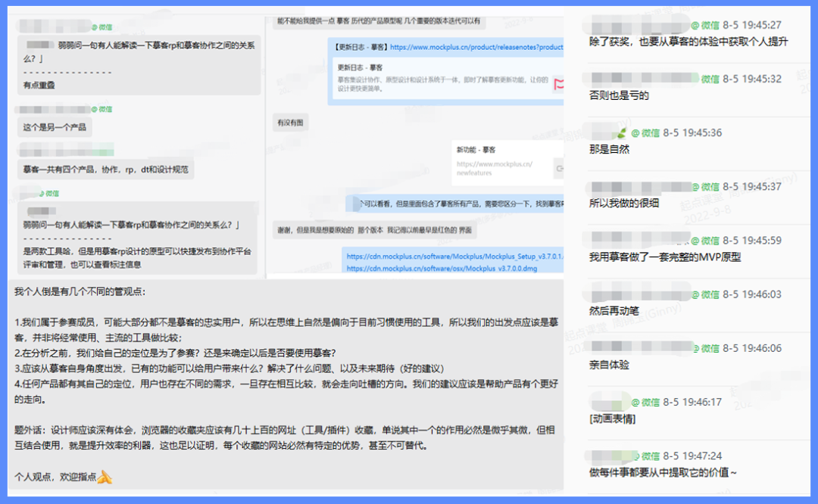Select message 谢谢，但是我是想要原始的 那个版本

point(375,230)
